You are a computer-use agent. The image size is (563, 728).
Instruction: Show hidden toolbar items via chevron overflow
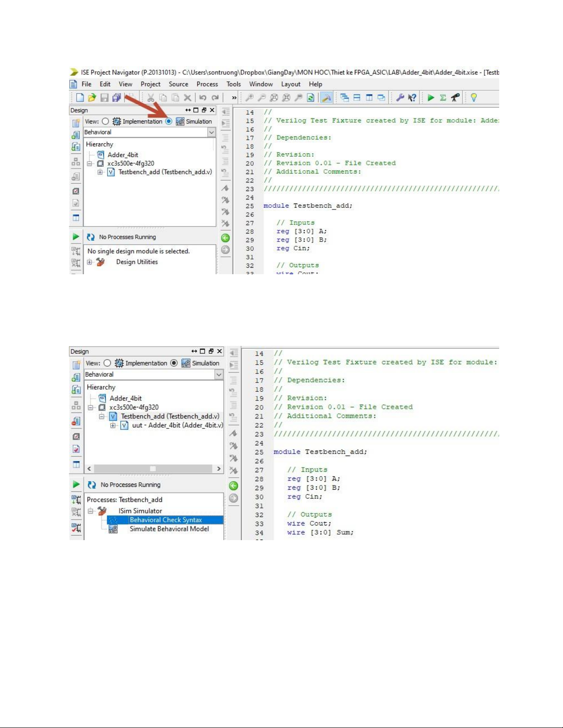pyautogui.click(x=234, y=97)
